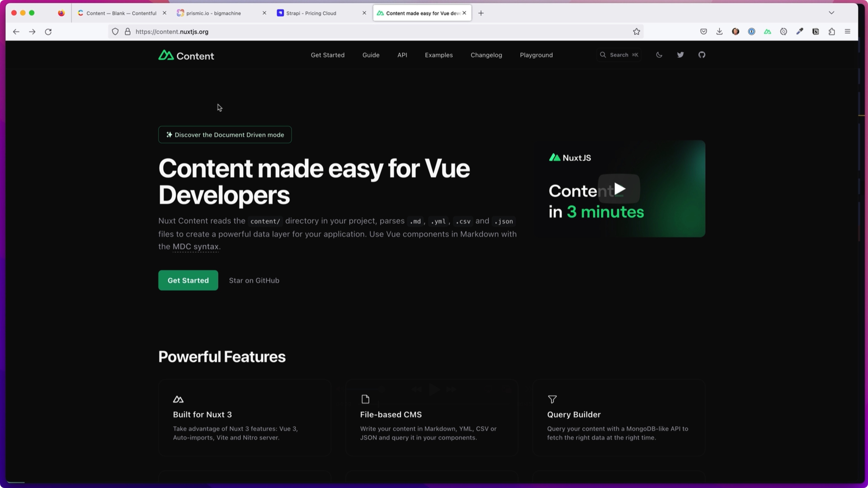Click the green Get Started button
This screenshot has height=488, width=868.
[x=188, y=280]
